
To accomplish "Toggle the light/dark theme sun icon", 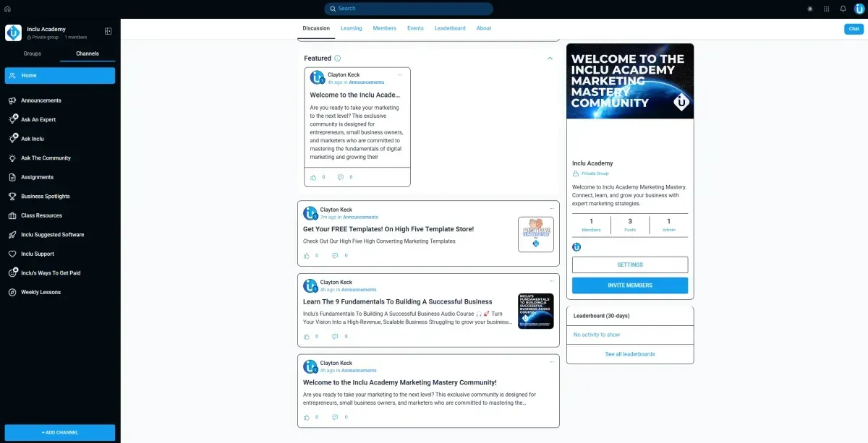I will coord(809,9).
